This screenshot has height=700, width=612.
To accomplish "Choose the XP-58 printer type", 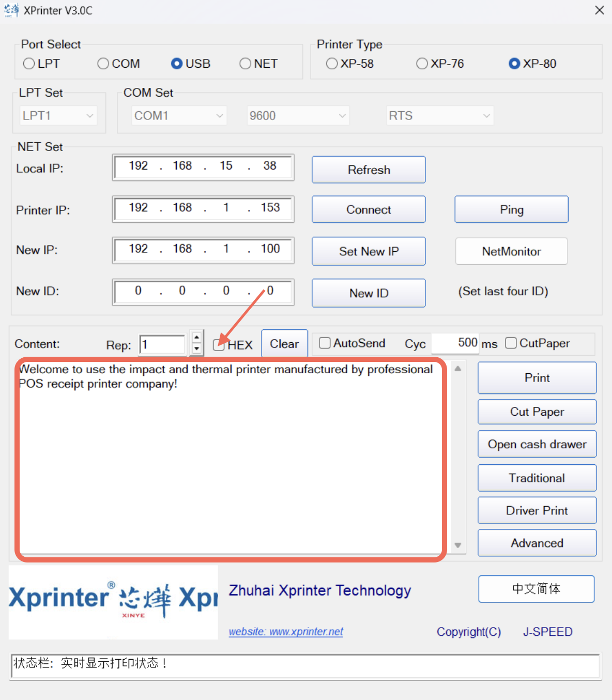I will coord(332,64).
